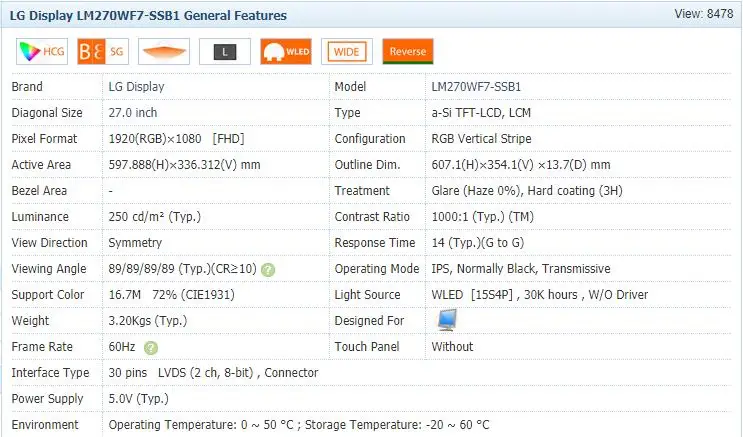Select the LG Display brand value
This screenshot has width=743, height=437.
click(x=136, y=87)
